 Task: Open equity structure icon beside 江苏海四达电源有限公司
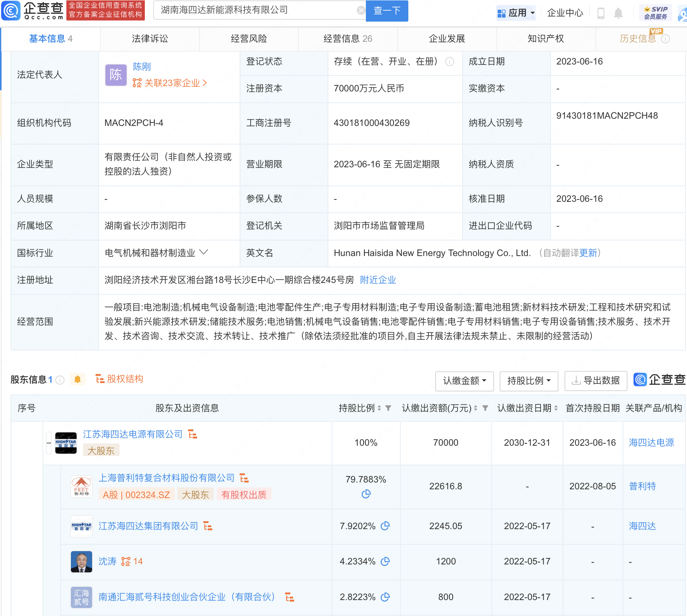pos(193,434)
